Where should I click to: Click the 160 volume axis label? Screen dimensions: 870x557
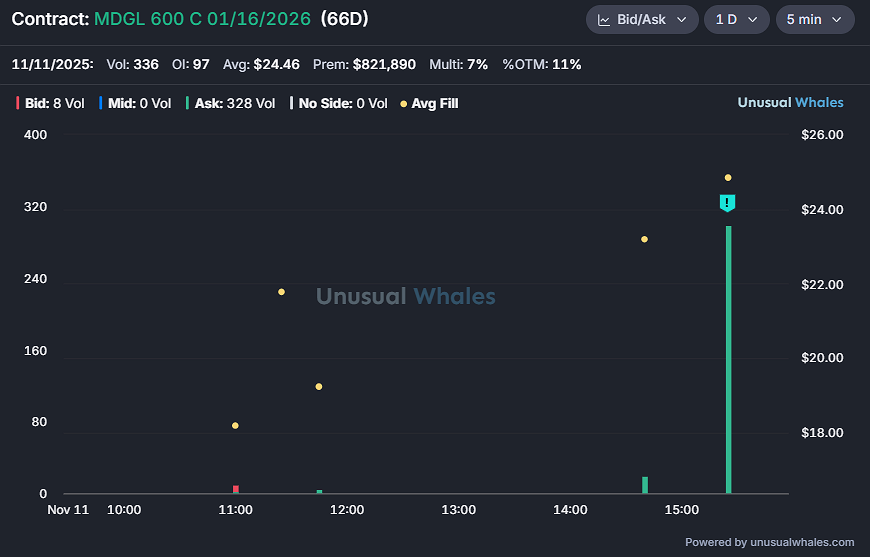[x=36, y=351]
